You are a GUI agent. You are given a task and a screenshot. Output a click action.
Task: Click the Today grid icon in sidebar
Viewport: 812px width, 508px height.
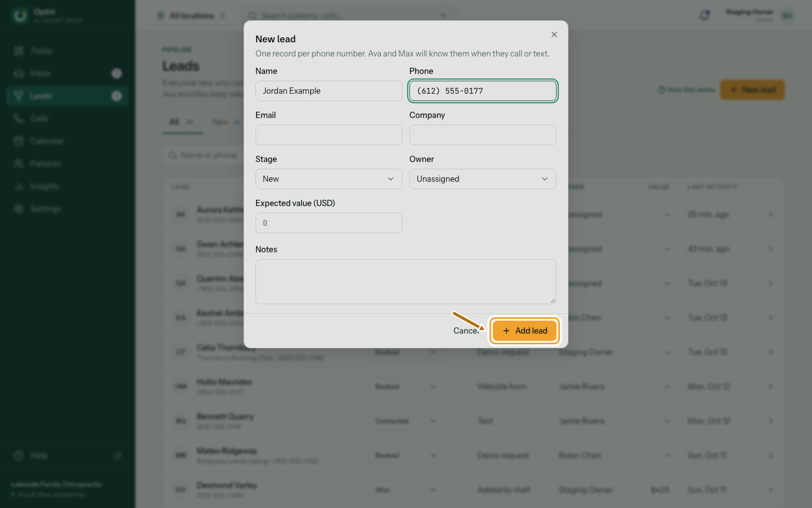19,51
